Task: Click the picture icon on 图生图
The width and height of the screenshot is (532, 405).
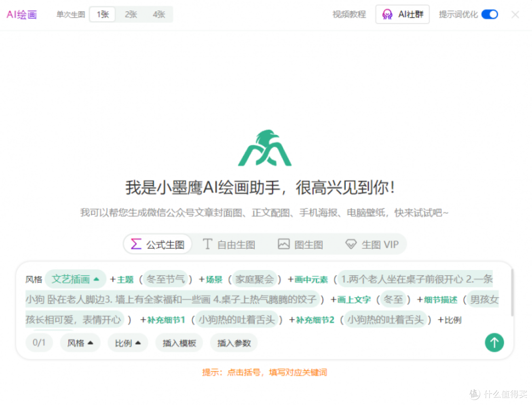Action: [284, 244]
